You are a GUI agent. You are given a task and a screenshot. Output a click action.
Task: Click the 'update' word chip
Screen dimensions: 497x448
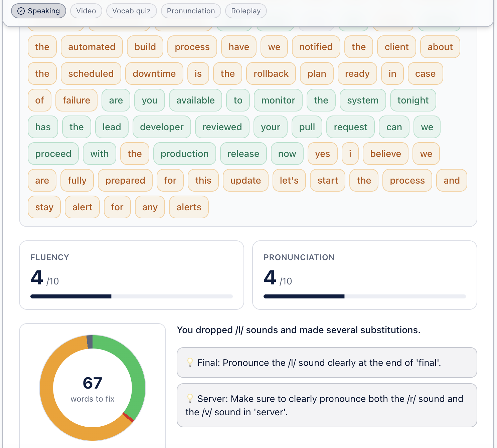245,180
